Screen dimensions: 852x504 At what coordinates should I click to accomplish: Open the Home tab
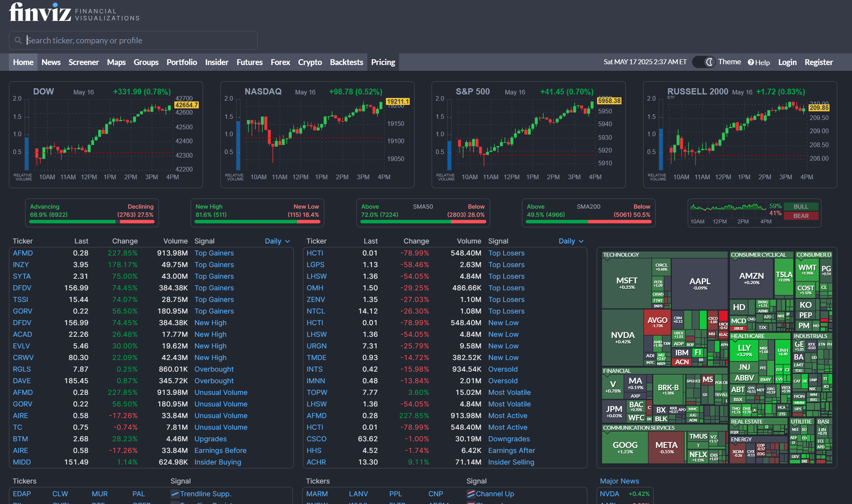23,62
